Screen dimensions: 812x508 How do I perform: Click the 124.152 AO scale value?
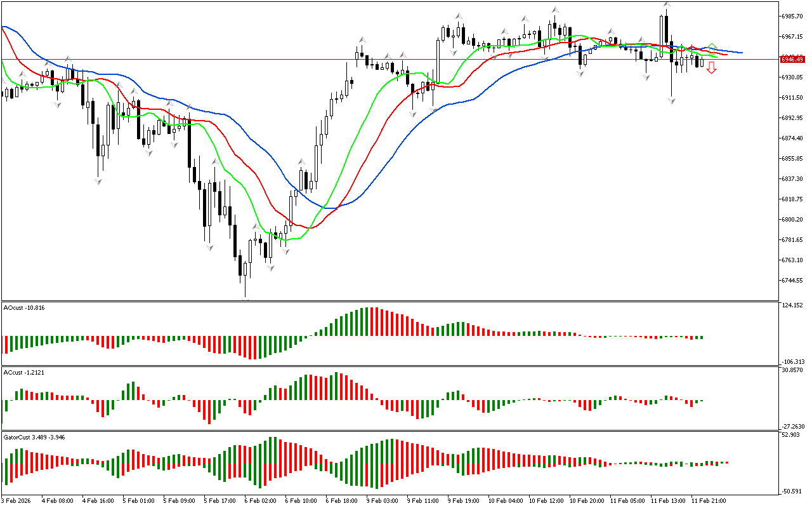793,305
